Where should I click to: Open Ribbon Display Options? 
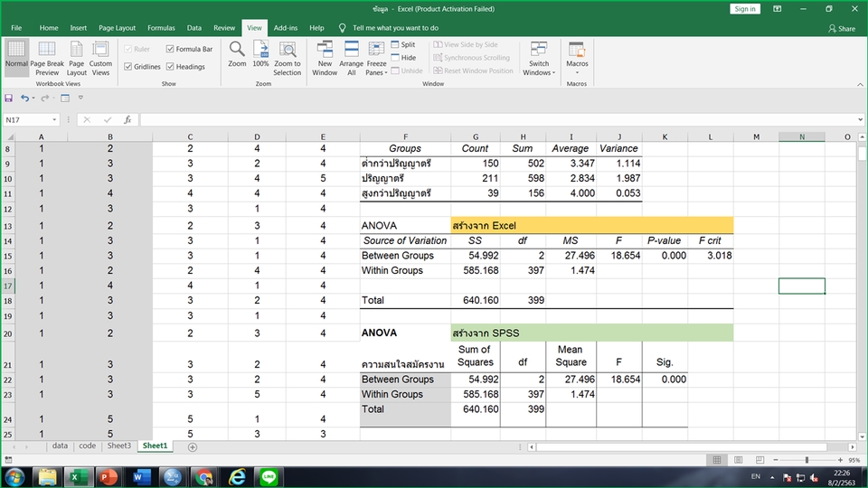pos(778,9)
